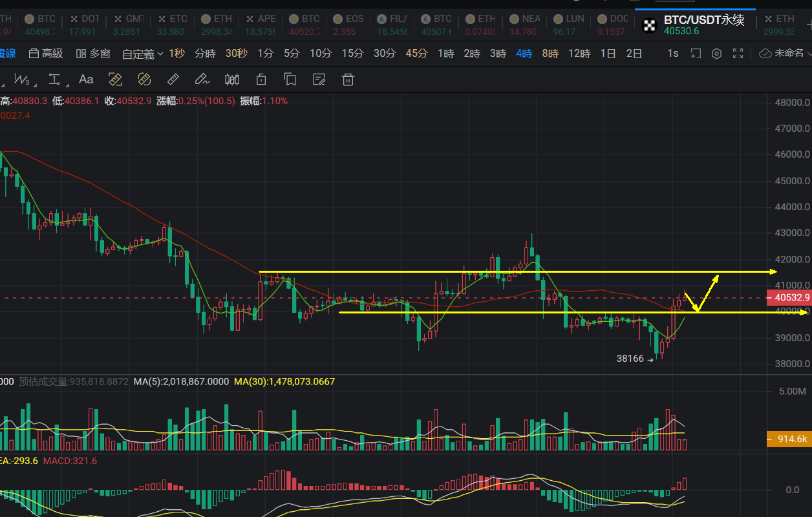Open the 未命名 cloud layout dropdown
This screenshot has width=812, height=517.
coord(784,54)
